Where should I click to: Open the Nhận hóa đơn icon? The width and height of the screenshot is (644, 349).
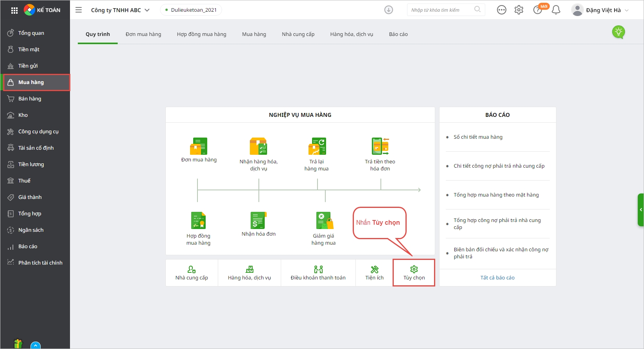tap(258, 220)
